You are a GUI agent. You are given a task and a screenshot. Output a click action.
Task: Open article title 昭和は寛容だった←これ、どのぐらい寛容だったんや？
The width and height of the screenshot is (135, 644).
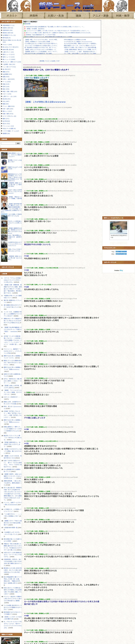(x=46, y=70)
